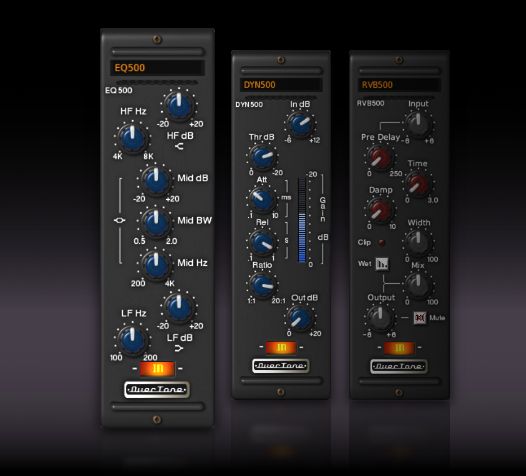
Task: Click the HF dB gain knob on EQ500
Action: pos(179,105)
